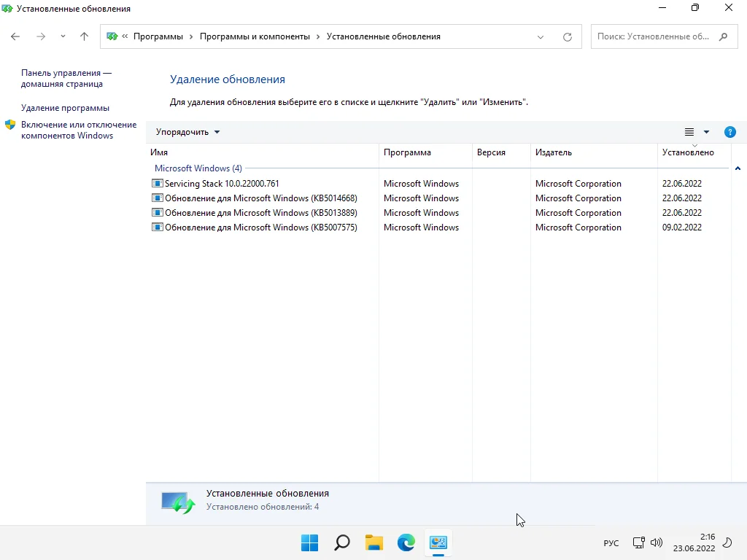Collapse the Microsoft Windows (4) group
Viewport: 747px width, 560px height.
tap(738, 168)
